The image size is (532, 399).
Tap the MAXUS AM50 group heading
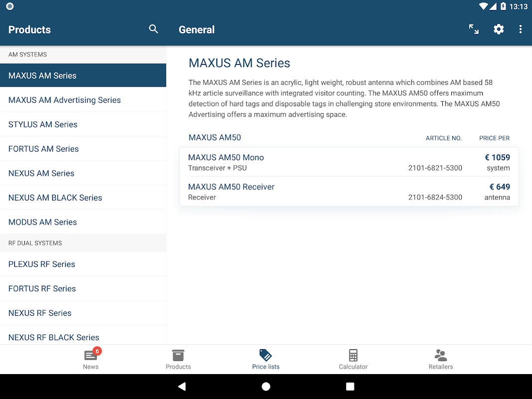tap(214, 138)
